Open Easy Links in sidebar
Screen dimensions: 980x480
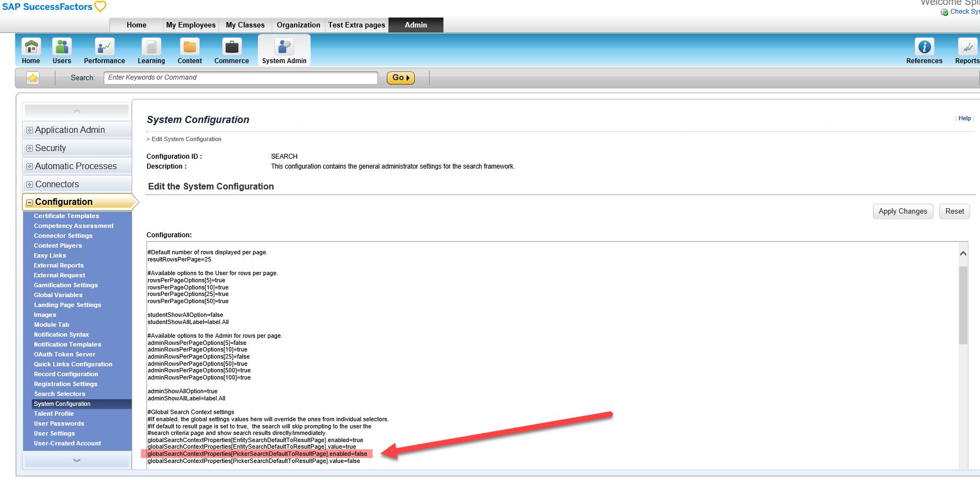(x=50, y=255)
